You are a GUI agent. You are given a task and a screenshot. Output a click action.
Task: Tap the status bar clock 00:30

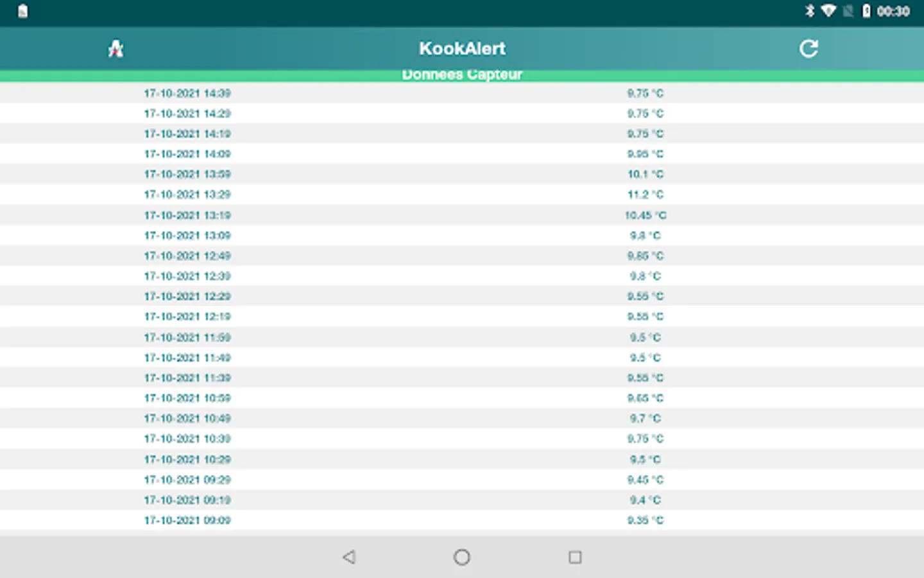[893, 11]
